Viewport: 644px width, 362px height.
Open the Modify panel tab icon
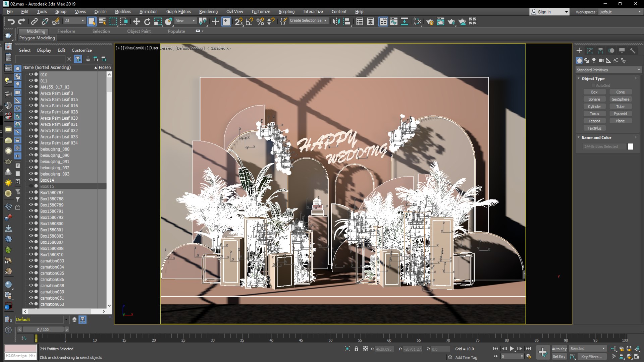click(x=590, y=51)
